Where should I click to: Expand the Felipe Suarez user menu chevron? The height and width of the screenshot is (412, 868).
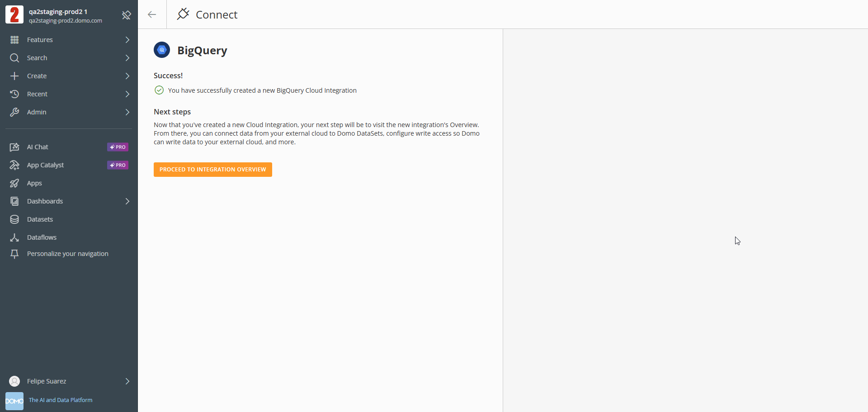(127, 381)
